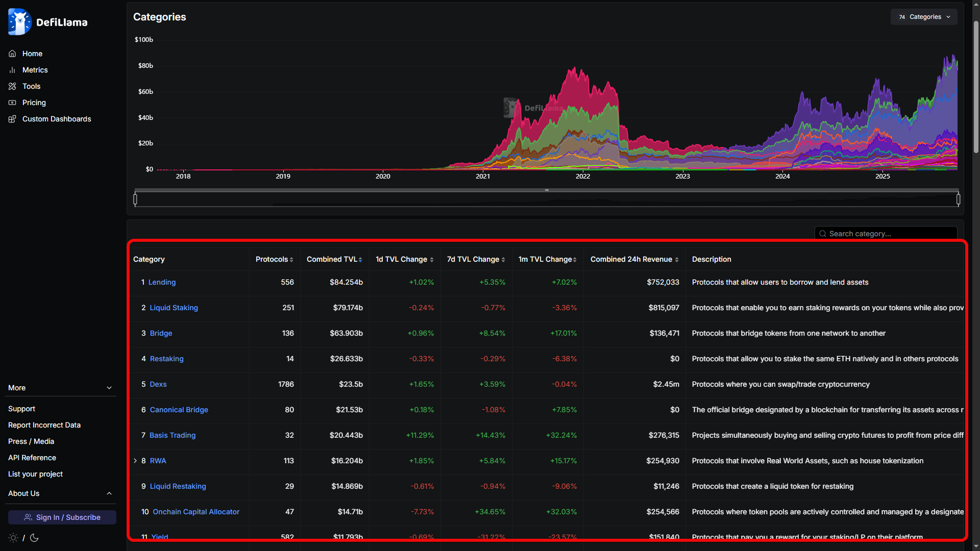Open Report Incorrect Data menu item
980x551 pixels.
pyautogui.click(x=44, y=425)
